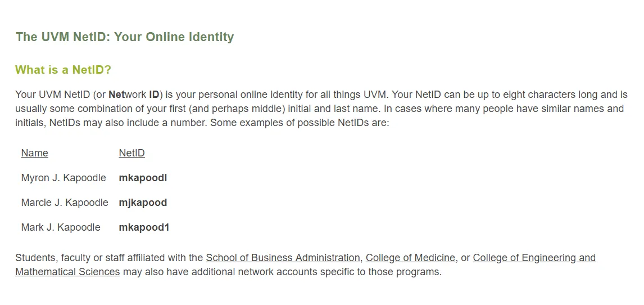Click the bold 'Net' in 'Network'
This screenshot has height=305, width=644.
116,95
